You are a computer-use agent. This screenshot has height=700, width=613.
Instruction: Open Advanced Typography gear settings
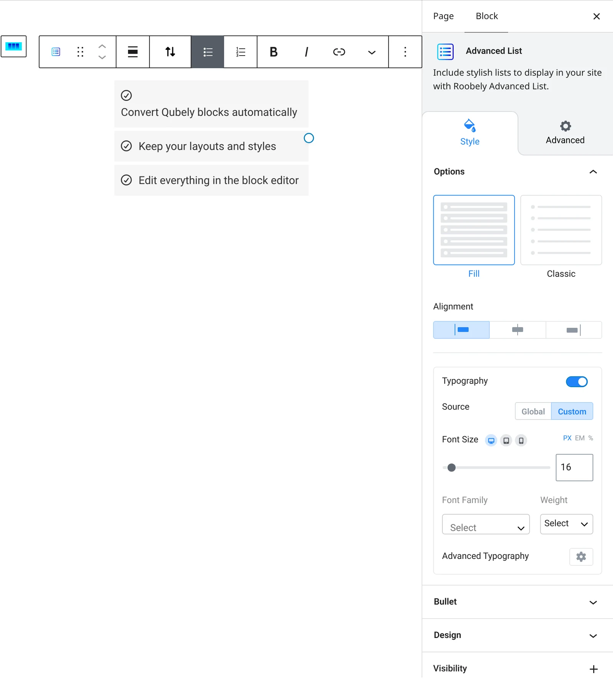pos(581,557)
